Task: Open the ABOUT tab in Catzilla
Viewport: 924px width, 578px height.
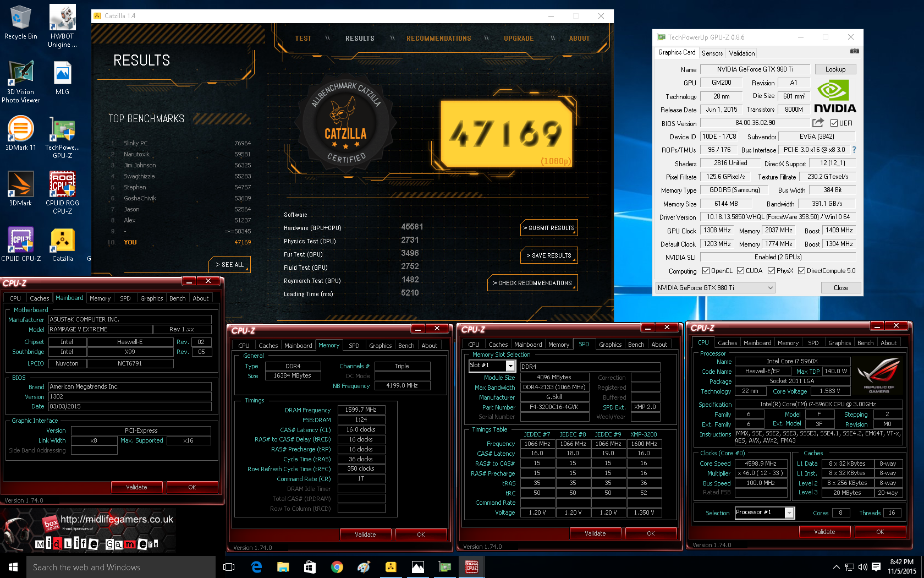Action: point(579,39)
